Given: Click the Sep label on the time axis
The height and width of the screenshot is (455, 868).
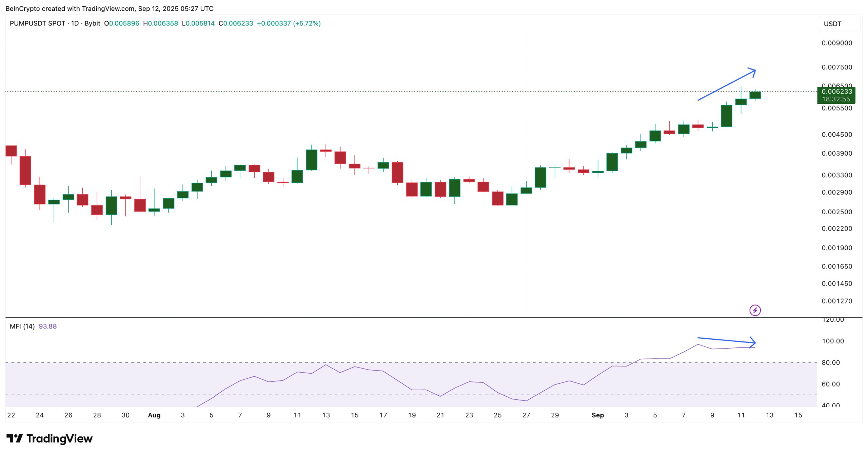Looking at the screenshot, I should tap(598, 415).
